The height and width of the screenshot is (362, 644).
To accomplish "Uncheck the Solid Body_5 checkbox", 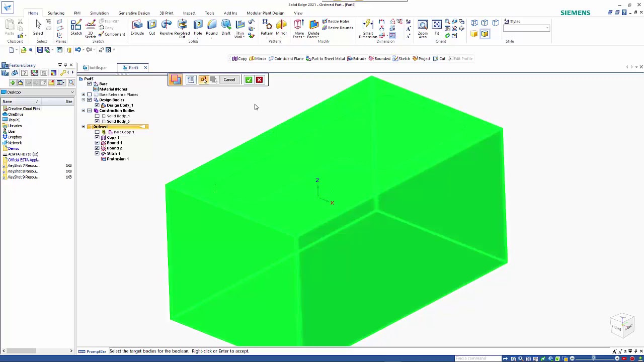I will point(97,121).
